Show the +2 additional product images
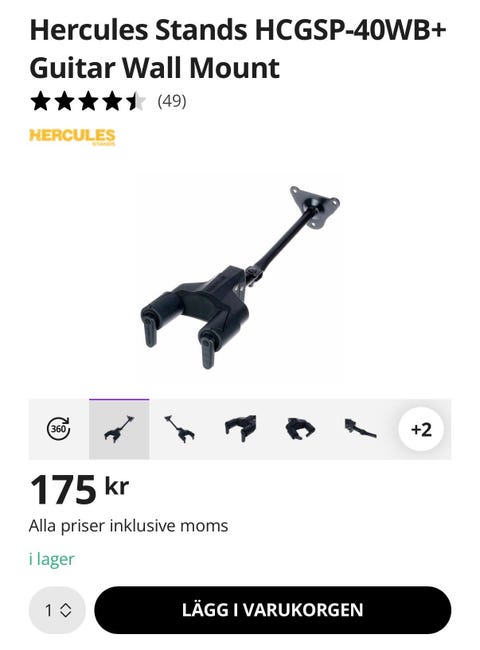The image size is (480, 650). pos(421,429)
